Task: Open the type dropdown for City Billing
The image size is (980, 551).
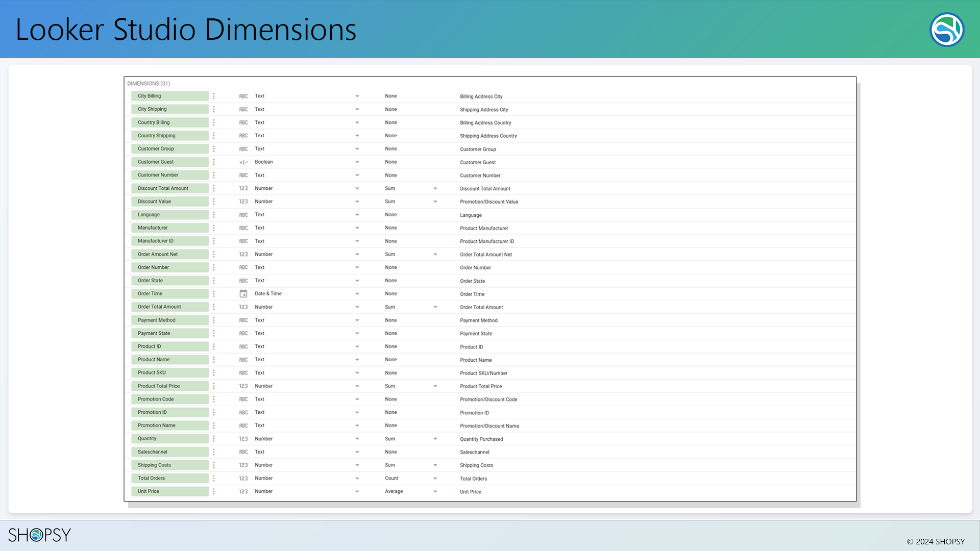Action: (x=357, y=96)
